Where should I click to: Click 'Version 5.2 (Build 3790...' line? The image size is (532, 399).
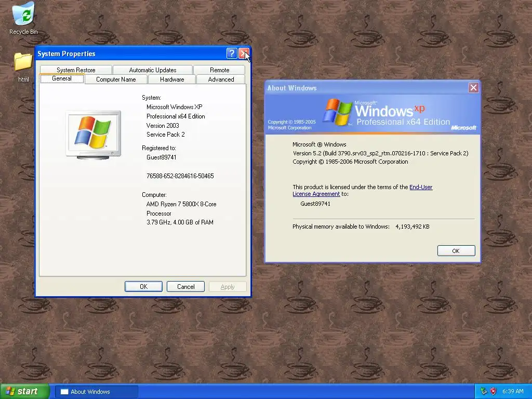coord(380,153)
